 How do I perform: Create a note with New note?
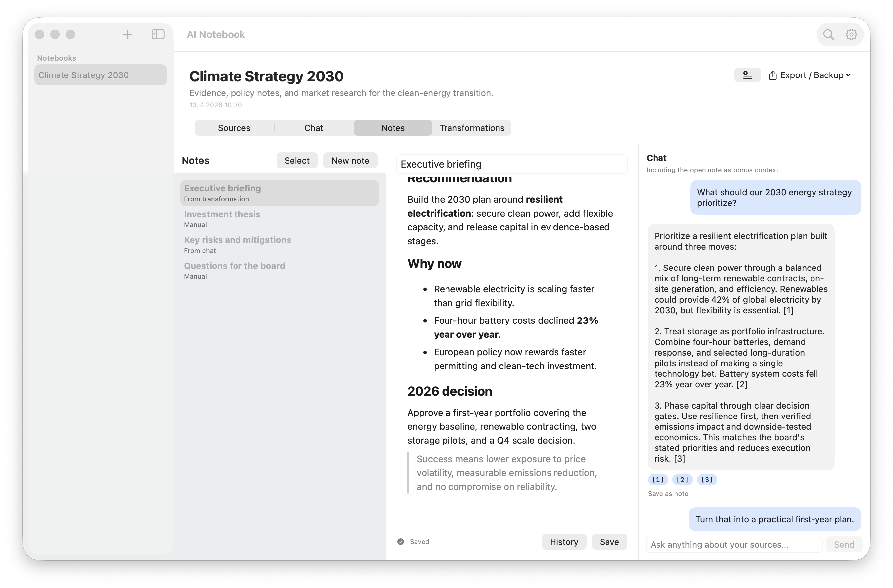tap(350, 161)
